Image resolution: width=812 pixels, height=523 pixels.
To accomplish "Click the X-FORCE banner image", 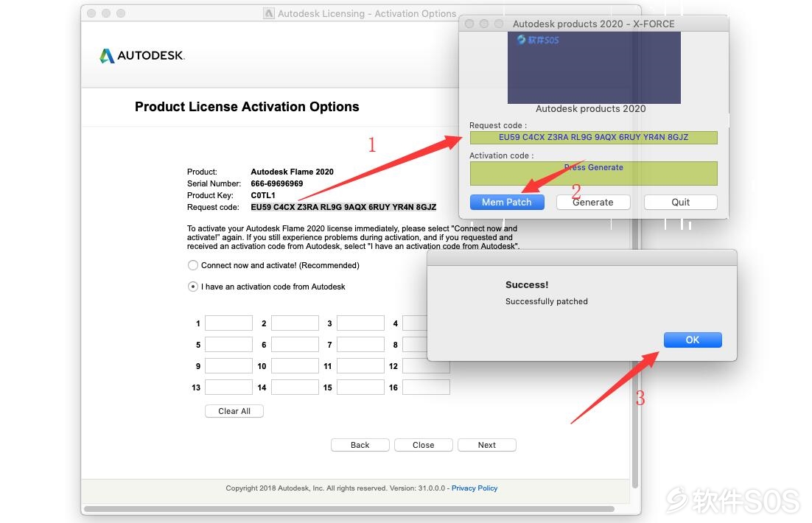I will 594,67.
